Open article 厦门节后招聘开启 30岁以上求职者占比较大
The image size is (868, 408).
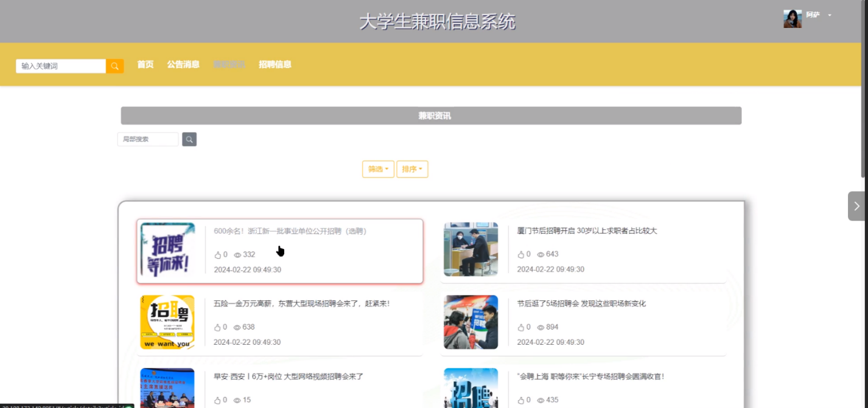587,231
